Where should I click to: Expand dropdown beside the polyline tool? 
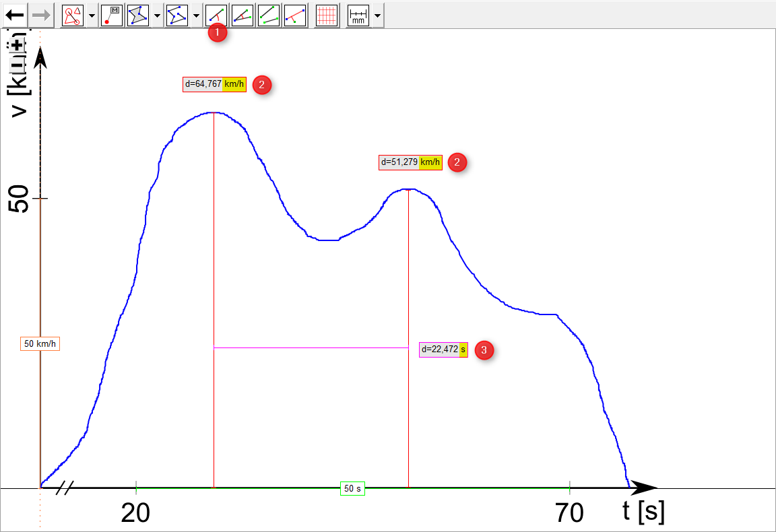click(x=196, y=15)
